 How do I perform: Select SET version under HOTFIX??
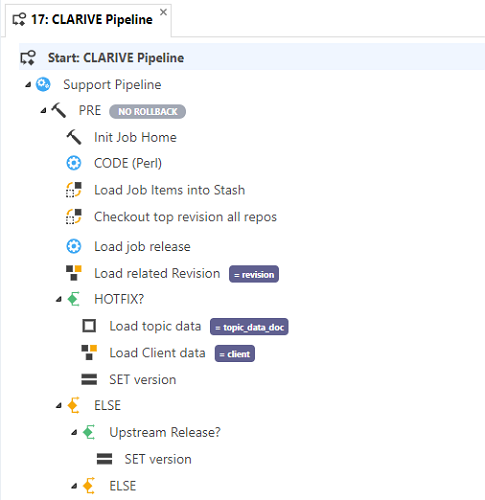click(x=143, y=380)
